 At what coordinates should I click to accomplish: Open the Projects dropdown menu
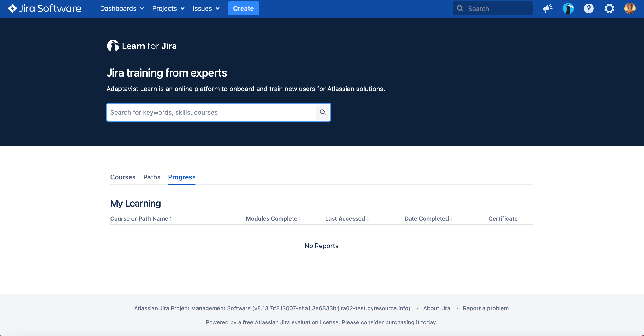click(168, 8)
